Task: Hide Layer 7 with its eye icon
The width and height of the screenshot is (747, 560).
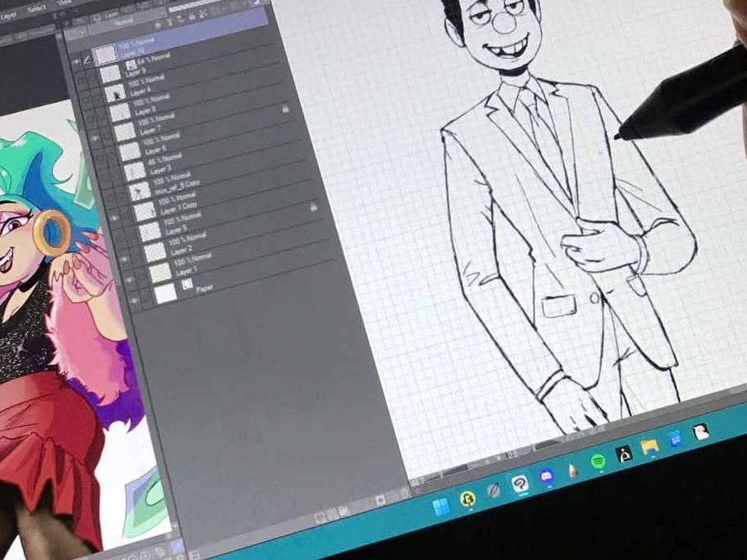Action: pyautogui.click(x=95, y=138)
